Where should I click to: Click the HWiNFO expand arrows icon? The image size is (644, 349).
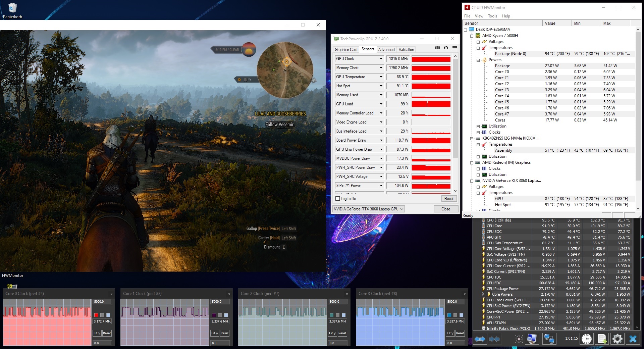(x=480, y=339)
